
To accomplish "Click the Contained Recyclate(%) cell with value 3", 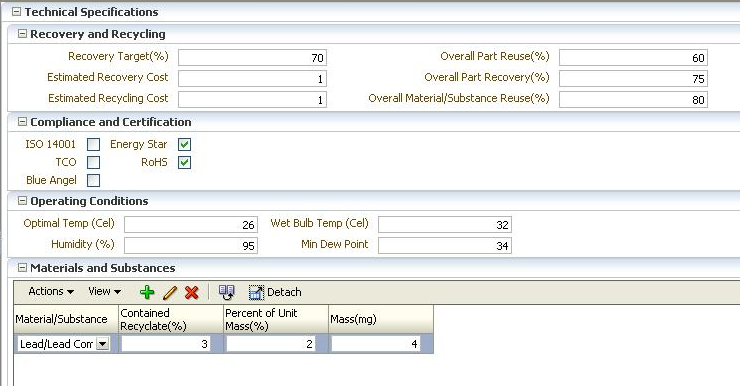I will [x=166, y=344].
